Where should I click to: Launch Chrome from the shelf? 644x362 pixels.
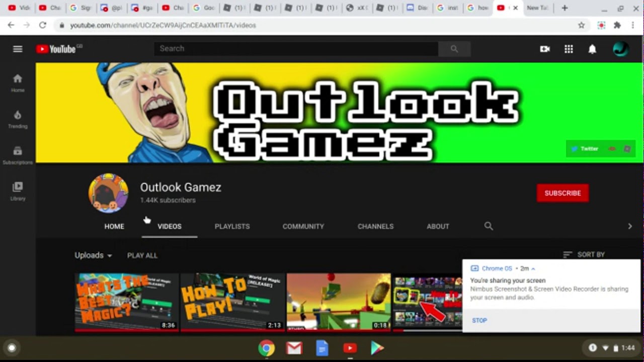(x=267, y=348)
